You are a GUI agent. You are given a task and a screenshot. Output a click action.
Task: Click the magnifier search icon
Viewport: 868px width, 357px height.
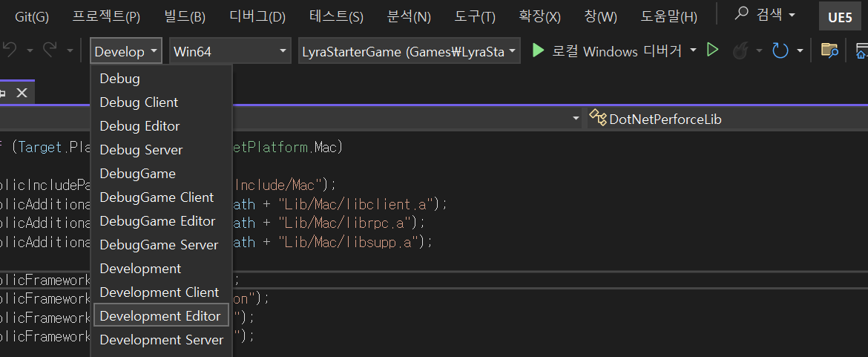click(x=741, y=15)
